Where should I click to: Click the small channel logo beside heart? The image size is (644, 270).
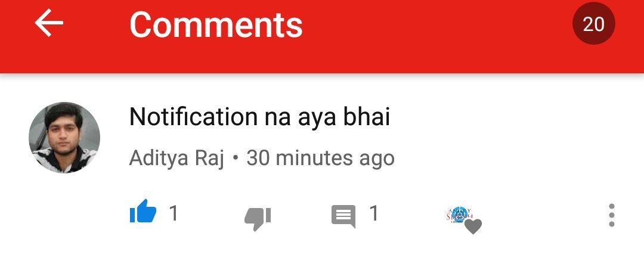[x=460, y=215]
